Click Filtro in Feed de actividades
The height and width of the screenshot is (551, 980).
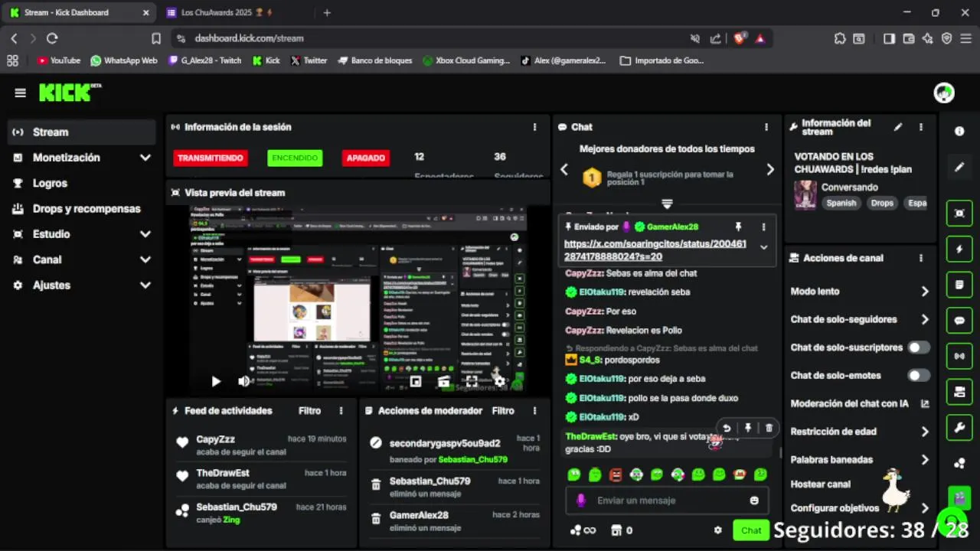(309, 411)
